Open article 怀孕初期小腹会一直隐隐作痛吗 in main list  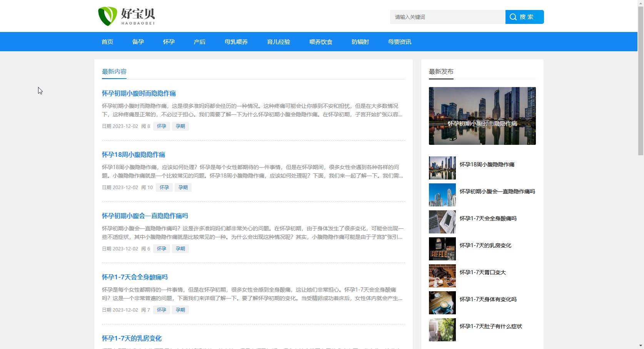click(x=145, y=216)
